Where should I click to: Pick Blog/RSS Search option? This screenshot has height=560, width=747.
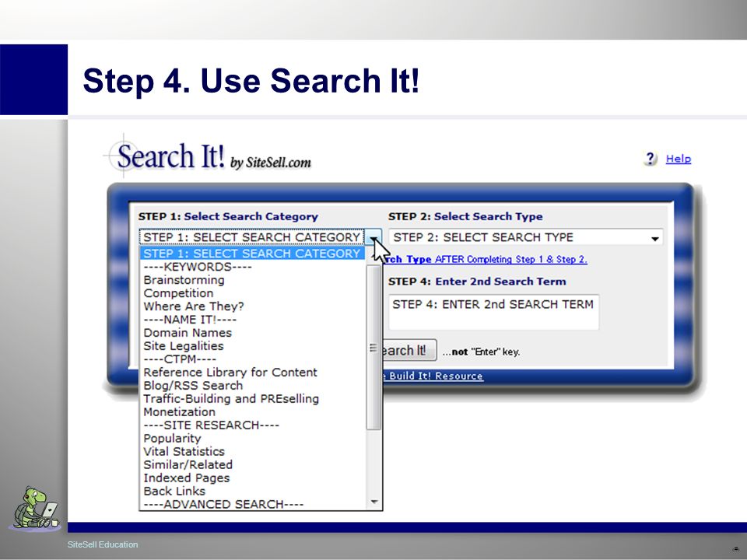[194, 386]
